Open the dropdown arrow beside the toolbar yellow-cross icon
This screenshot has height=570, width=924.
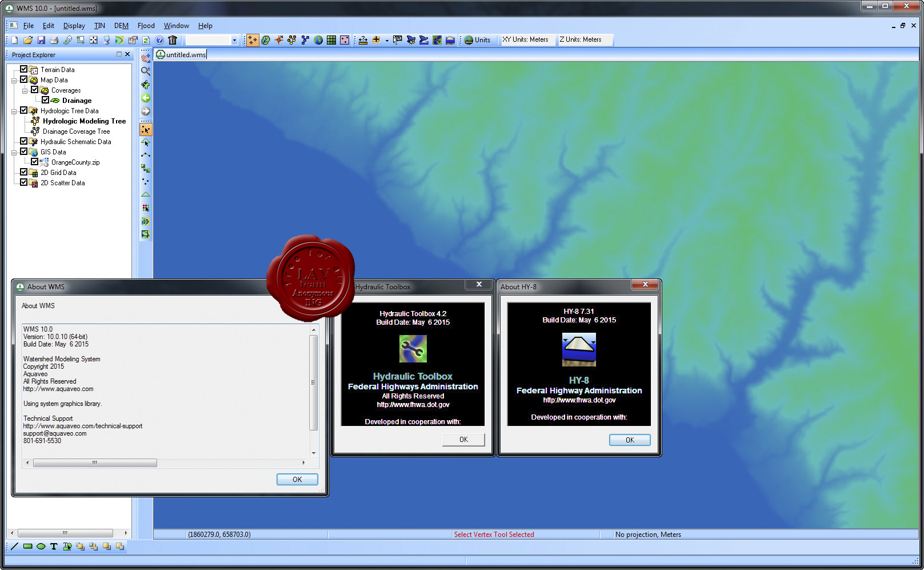click(x=387, y=41)
